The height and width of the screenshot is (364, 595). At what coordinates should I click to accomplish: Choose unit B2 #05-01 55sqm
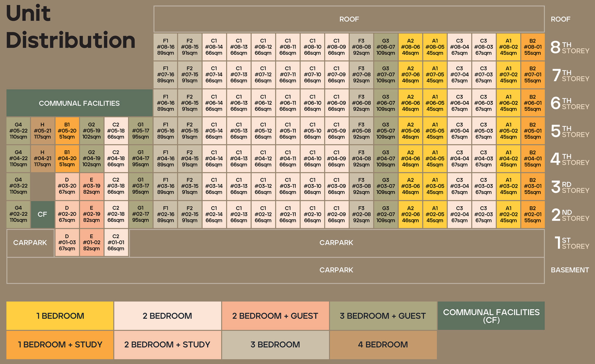(533, 131)
